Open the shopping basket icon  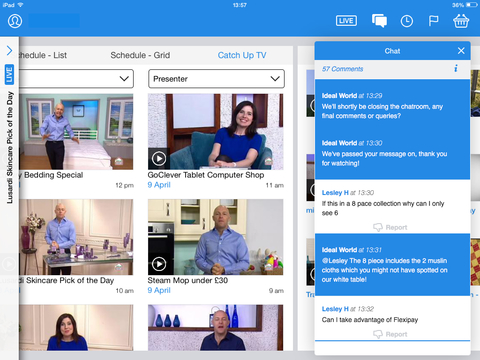(x=461, y=21)
